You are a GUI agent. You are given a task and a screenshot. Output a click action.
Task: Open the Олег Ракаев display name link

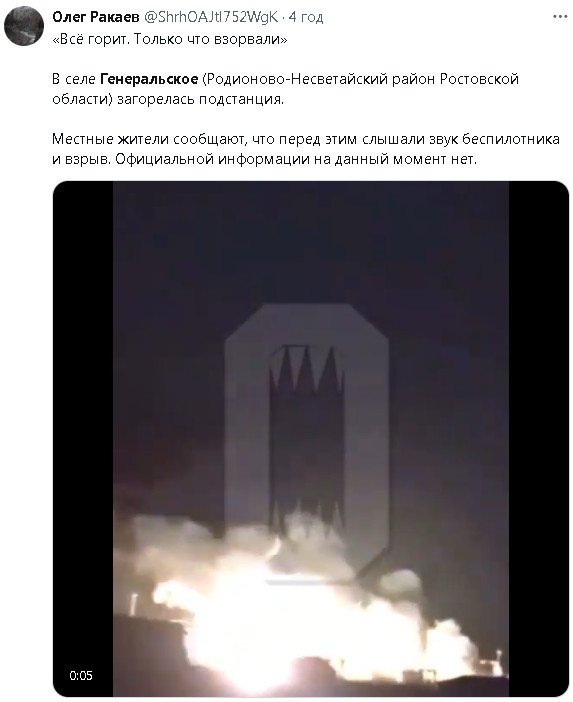(x=96, y=17)
